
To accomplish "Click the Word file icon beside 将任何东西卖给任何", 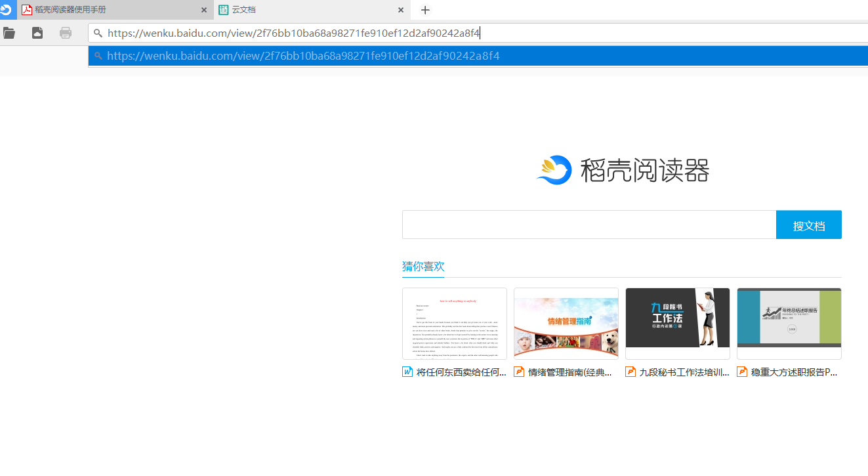I will coord(407,372).
